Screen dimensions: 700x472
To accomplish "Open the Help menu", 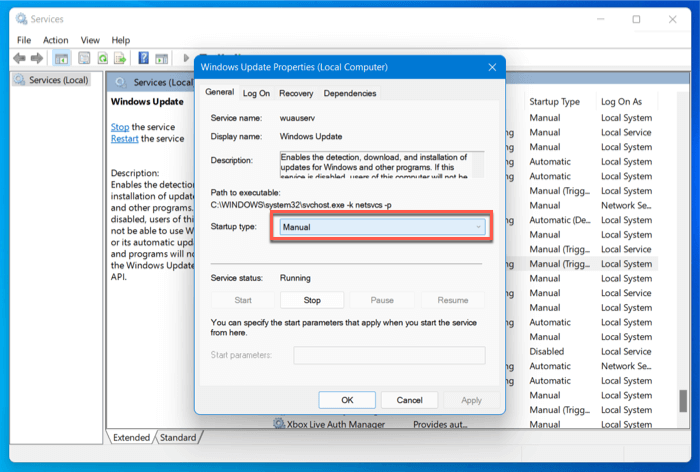I will tap(121, 40).
